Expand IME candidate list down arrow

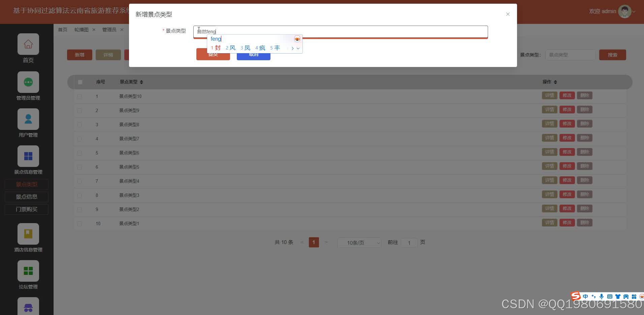(298, 48)
